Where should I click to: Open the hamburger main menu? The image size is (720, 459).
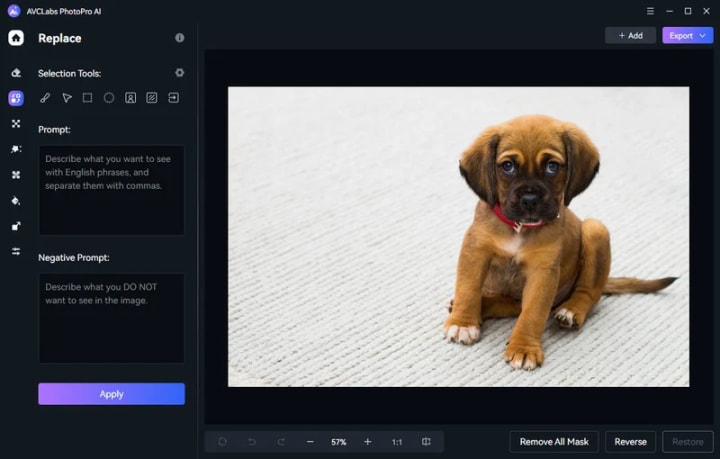point(650,11)
